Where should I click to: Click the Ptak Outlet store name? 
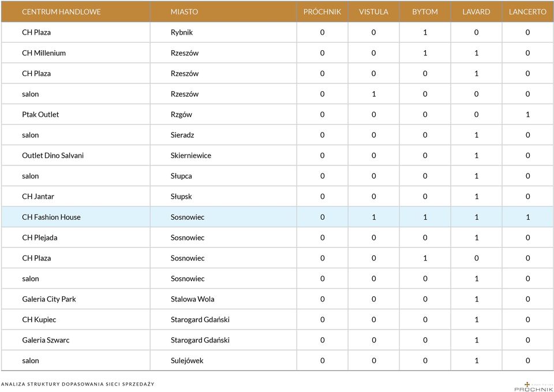click(x=40, y=115)
